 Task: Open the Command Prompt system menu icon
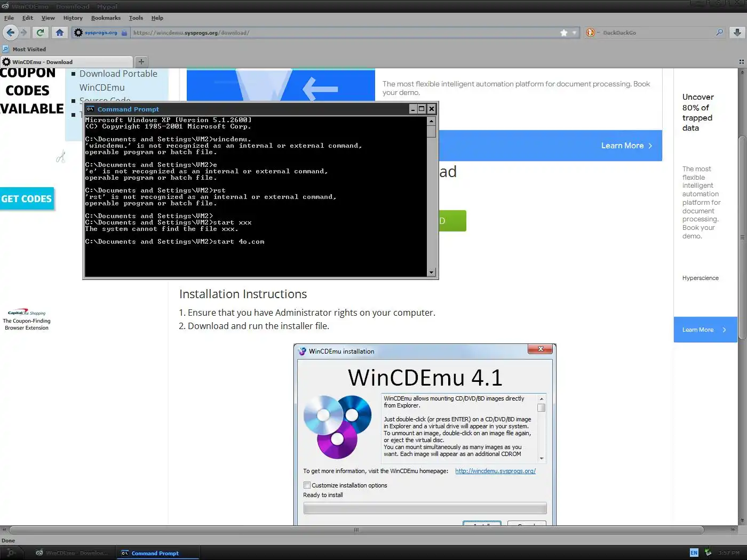(91, 109)
